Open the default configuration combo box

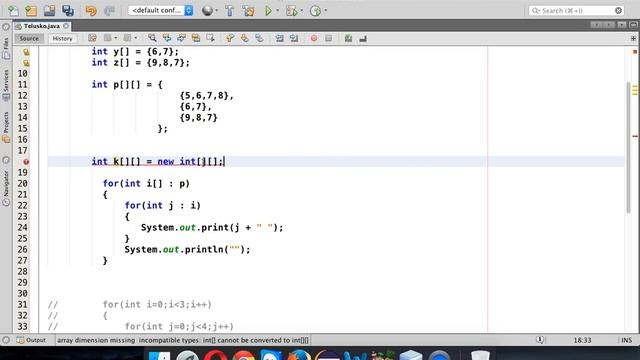click(161, 10)
